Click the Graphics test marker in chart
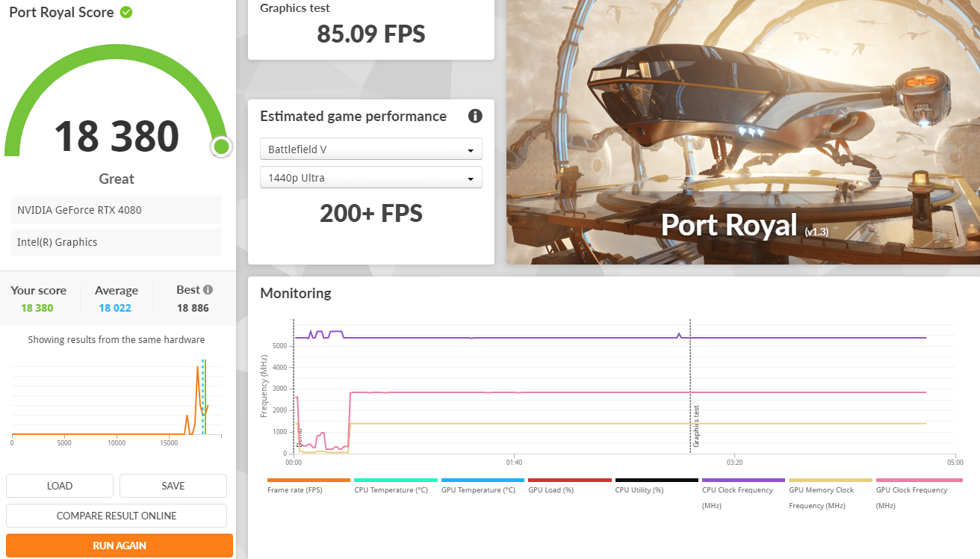Image resolution: width=980 pixels, height=559 pixels. (696, 427)
